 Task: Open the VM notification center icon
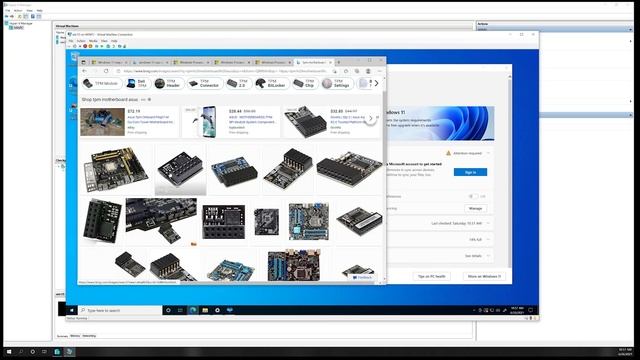point(531,310)
